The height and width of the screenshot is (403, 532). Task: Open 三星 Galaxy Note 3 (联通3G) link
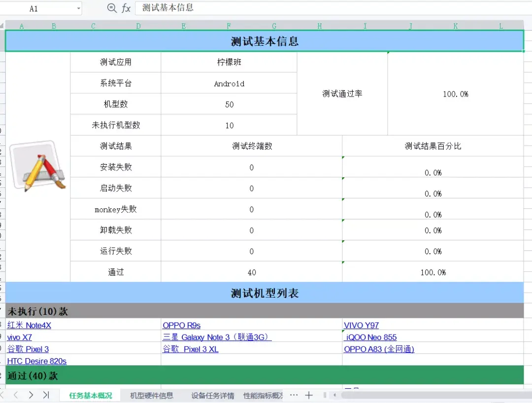click(x=217, y=337)
